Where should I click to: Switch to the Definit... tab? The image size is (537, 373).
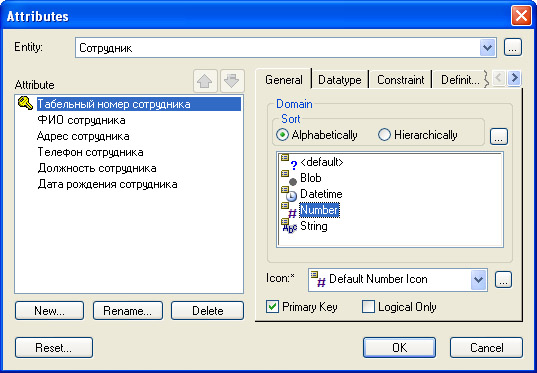pyautogui.click(x=460, y=80)
